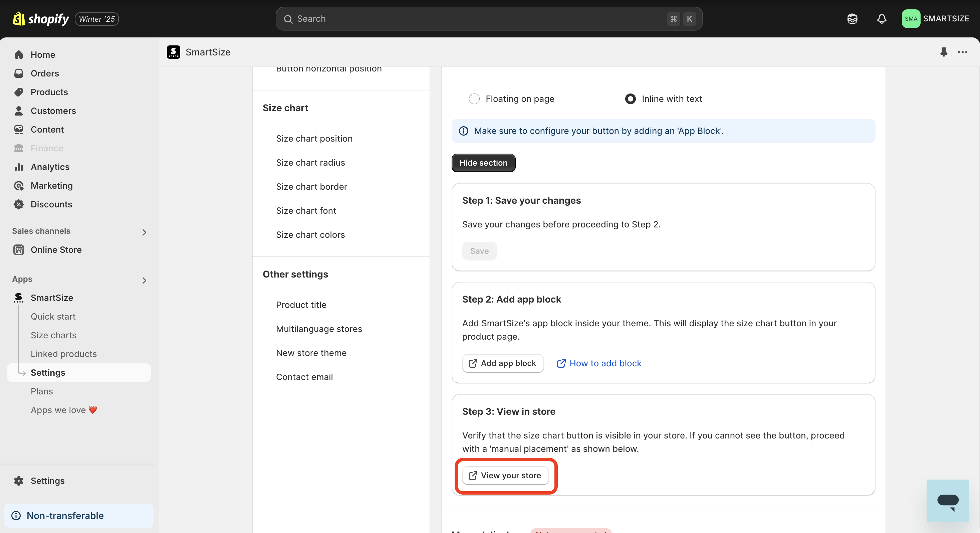Hide the app block section
980x533 pixels.
[x=483, y=163]
